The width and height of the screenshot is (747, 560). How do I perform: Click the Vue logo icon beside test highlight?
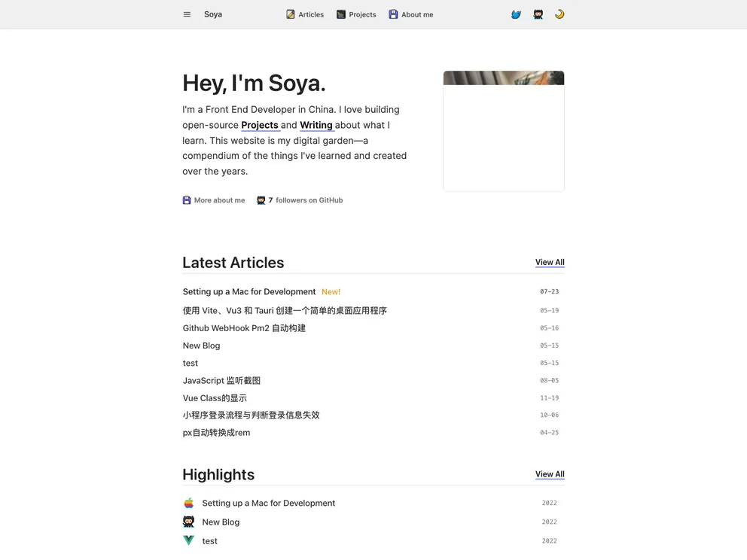(x=188, y=540)
